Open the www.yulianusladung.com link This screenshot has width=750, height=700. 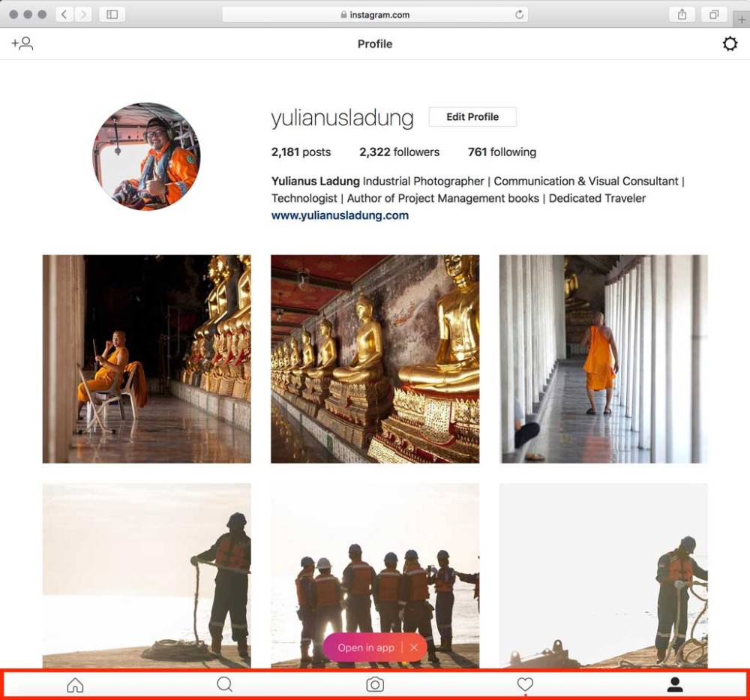(x=340, y=215)
